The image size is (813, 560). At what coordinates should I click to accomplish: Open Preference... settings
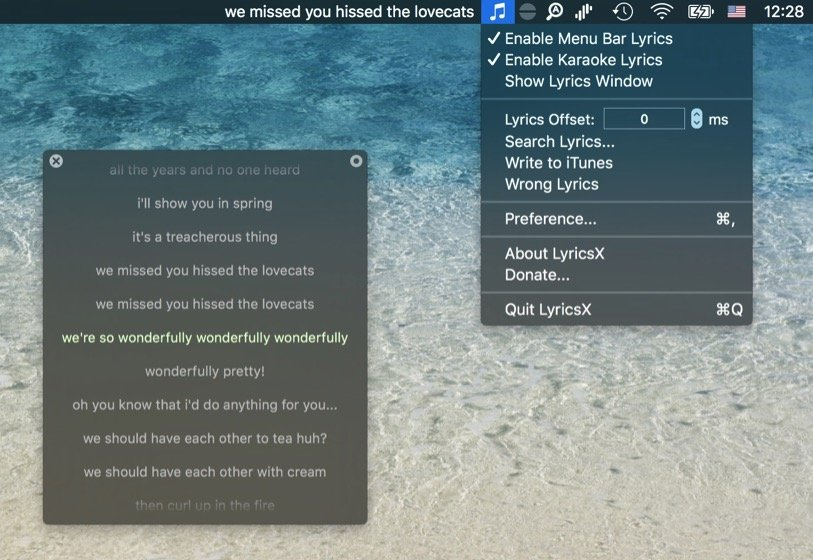coord(550,219)
